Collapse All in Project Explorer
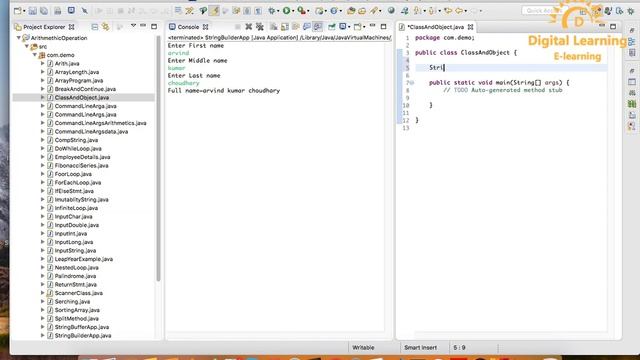Image resolution: width=640 pixels, height=360 pixels. tap(95, 27)
